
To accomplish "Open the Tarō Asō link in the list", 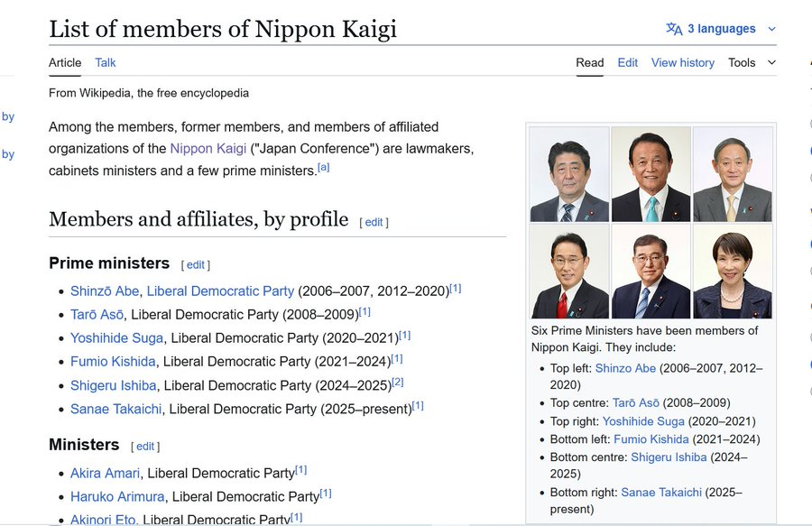I will click(x=97, y=315).
